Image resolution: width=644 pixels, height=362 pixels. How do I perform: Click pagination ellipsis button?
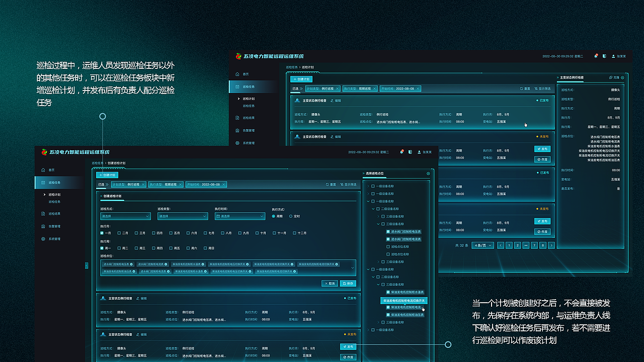(x=526, y=245)
